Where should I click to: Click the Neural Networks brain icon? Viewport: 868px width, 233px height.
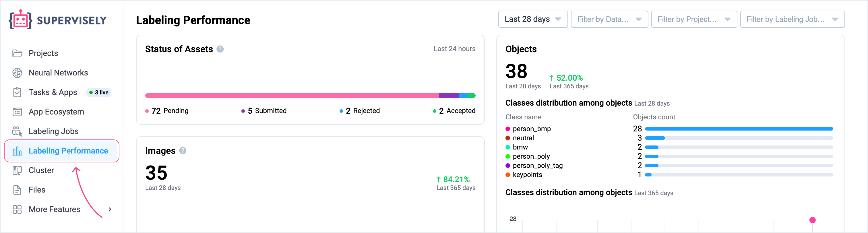tap(17, 73)
